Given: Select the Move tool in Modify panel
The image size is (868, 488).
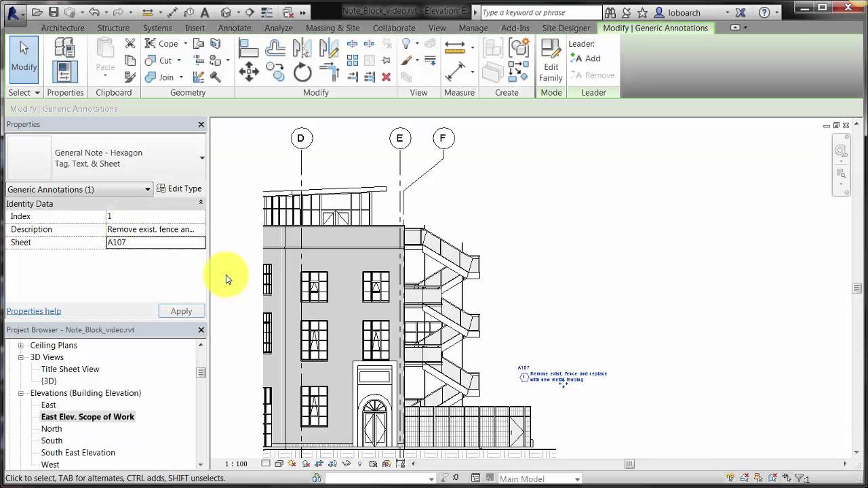Looking at the screenshot, I should click(249, 72).
